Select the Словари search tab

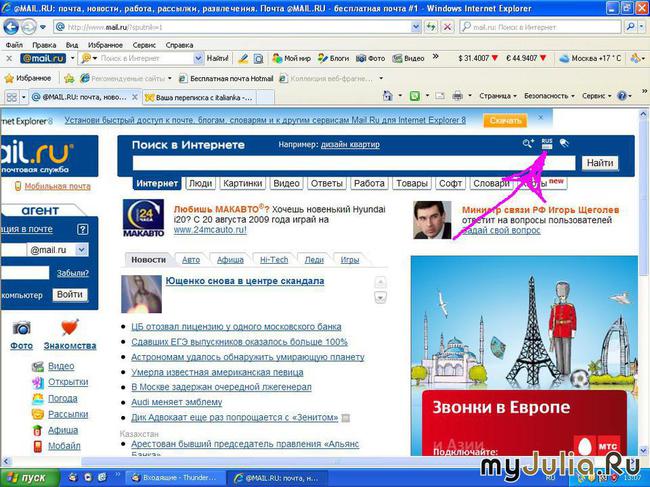coord(491,183)
